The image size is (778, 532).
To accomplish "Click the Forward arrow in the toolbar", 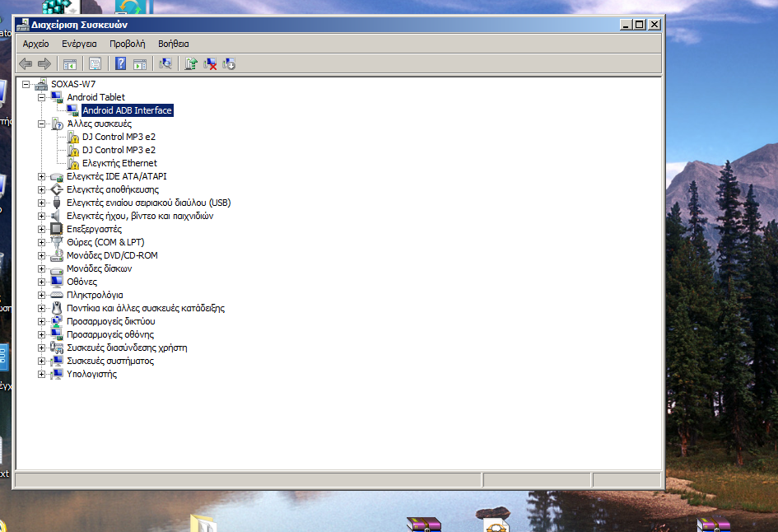I will (44, 63).
